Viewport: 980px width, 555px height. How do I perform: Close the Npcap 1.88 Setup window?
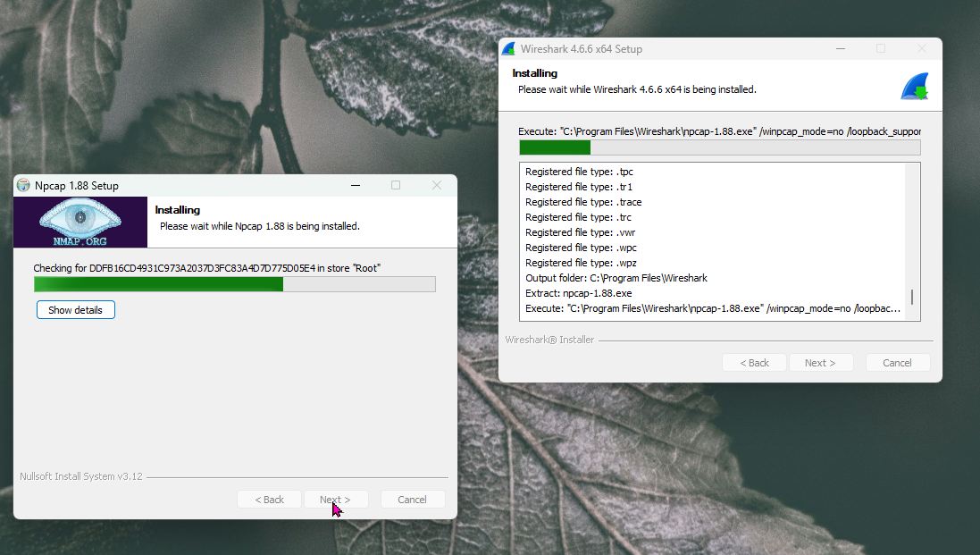437,185
